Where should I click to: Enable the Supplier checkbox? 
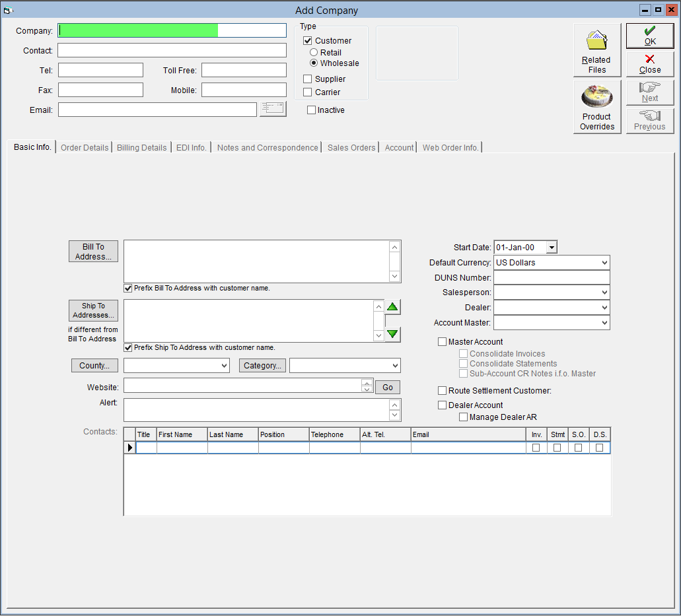308,79
